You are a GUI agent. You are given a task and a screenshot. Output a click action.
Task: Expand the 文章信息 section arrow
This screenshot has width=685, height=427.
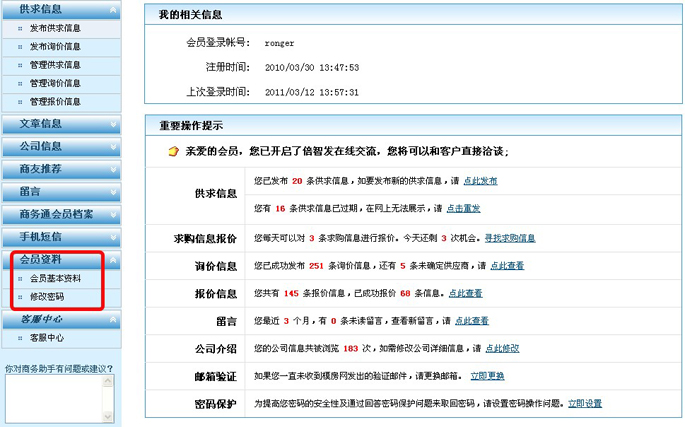coord(113,124)
